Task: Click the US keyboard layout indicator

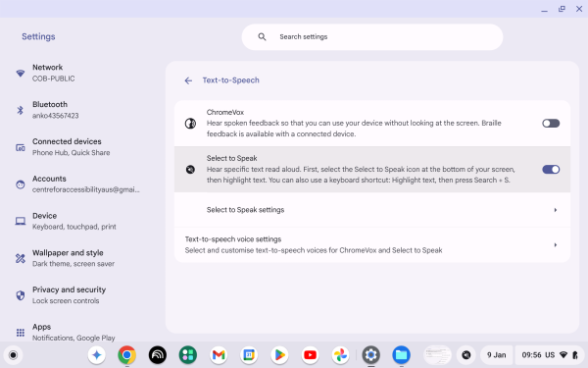Action: 550,355
